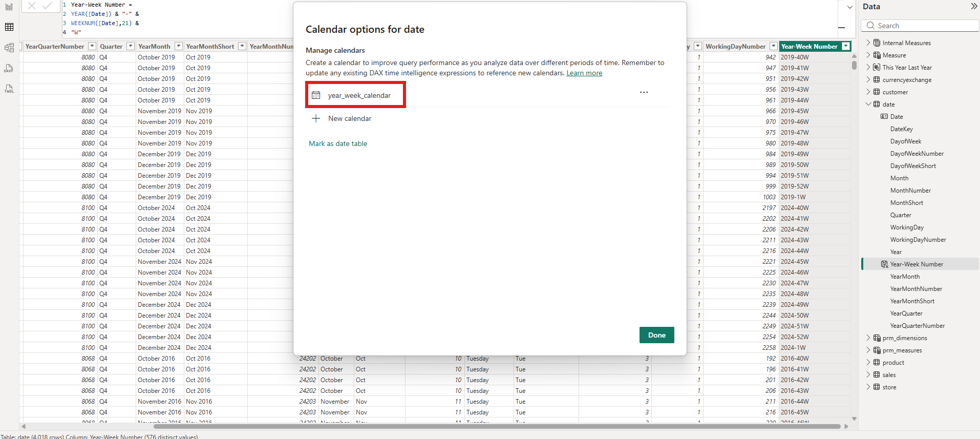980x439 pixels.
Task: Click the plus icon for New calendar
Action: pos(316,118)
